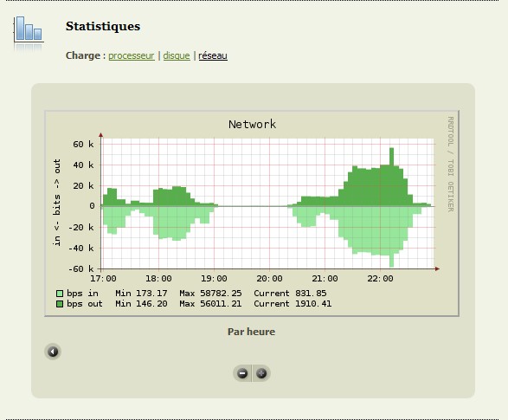Click the 20:00 time axis label
508x420 pixels.
coord(269,279)
